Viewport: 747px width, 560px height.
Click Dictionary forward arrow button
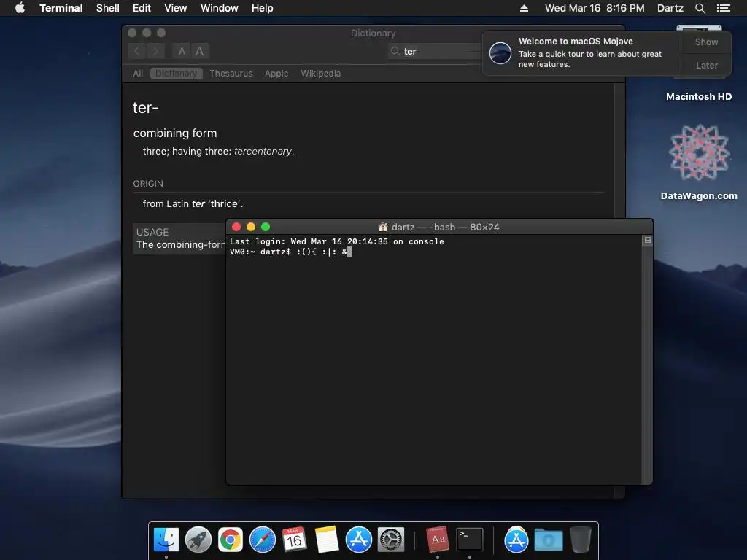155,51
